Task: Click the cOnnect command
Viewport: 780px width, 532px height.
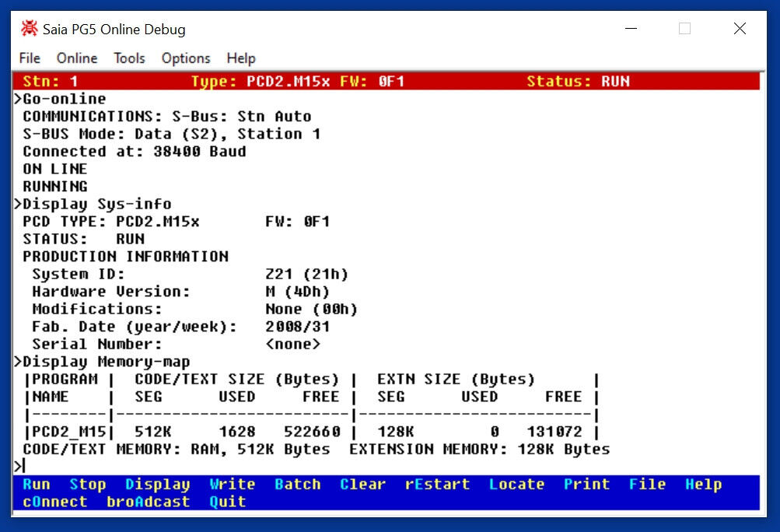Action: (x=54, y=502)
